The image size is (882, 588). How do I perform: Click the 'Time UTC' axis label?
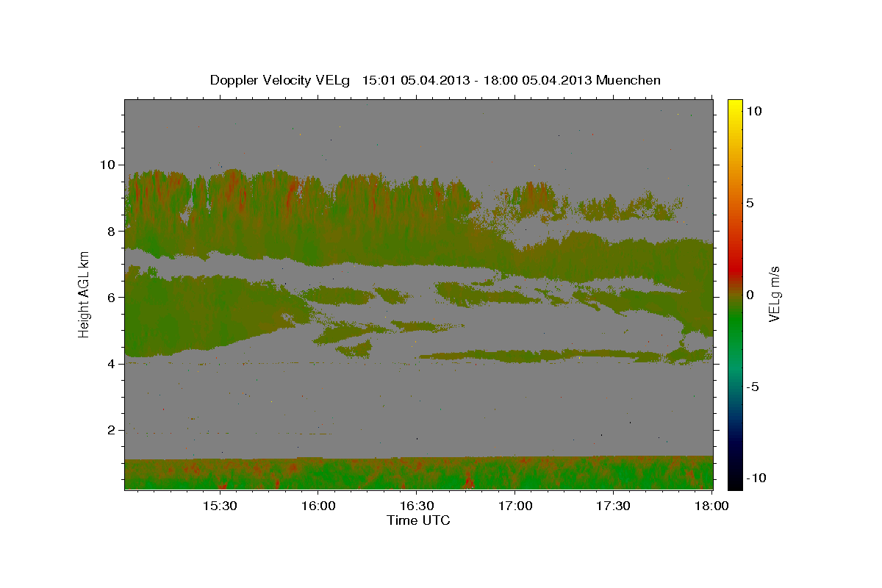coord(418,520)
